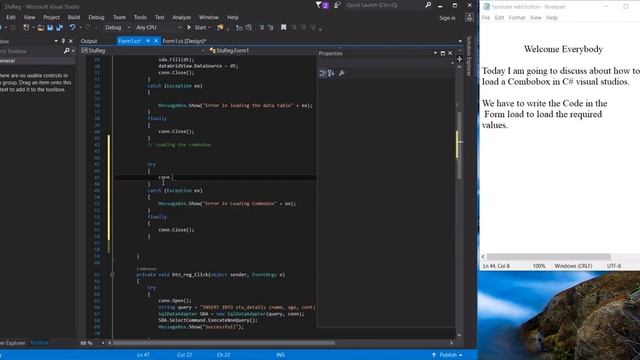Click the Find in Files toolbar icon
Viewport: 640px width, 360px height.
coord(220,27)
